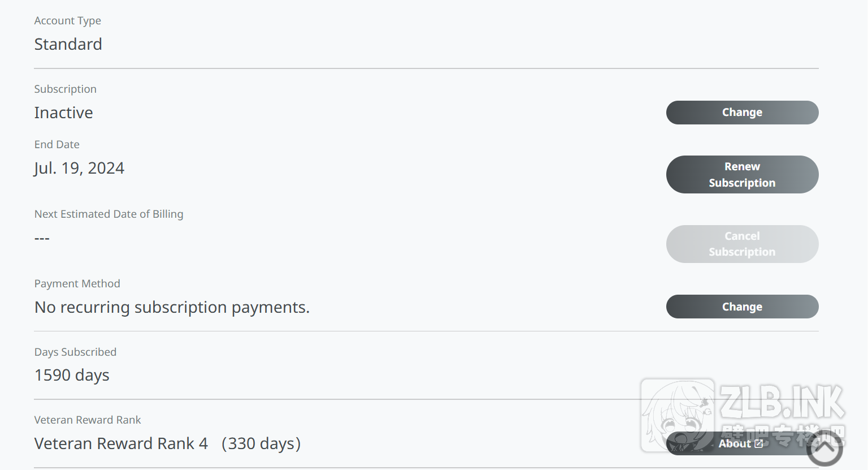Click the Renew Subscription button
This screenshot has height=470, width=868.
pyautogui.click(x=742, y=175)
